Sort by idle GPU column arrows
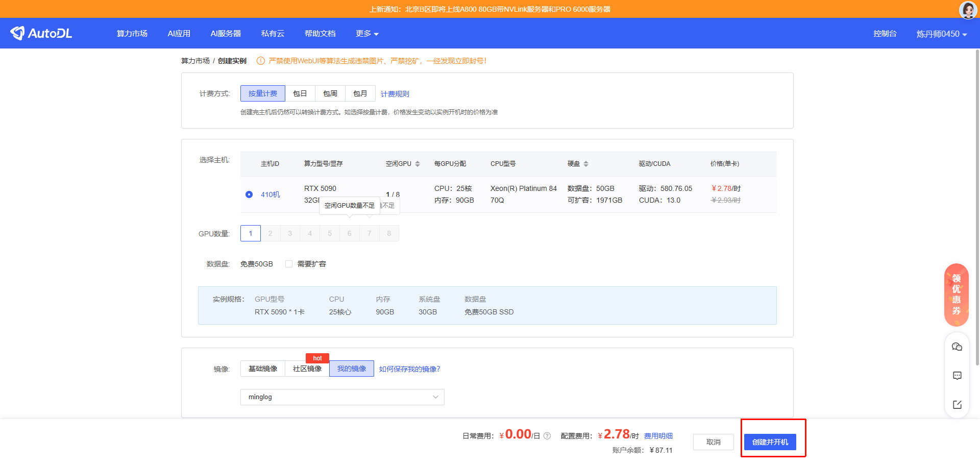 (x=418, y=164)
